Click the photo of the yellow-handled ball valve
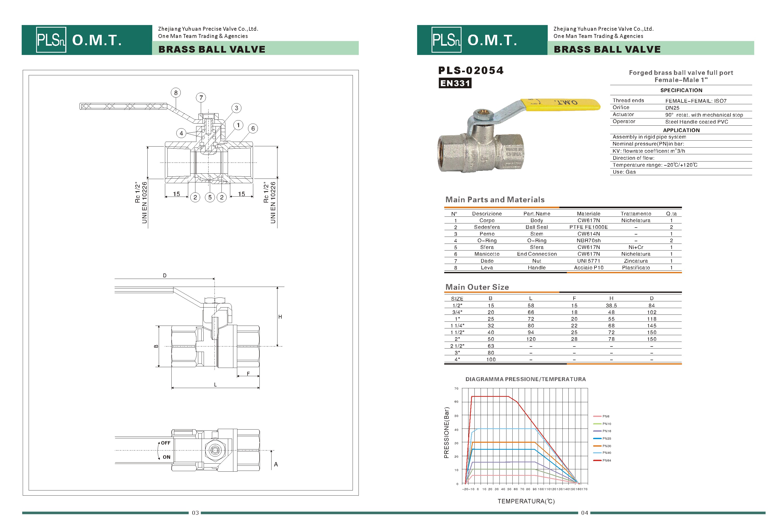This screenshot has width=779, height=532. [x=519, y=136]
